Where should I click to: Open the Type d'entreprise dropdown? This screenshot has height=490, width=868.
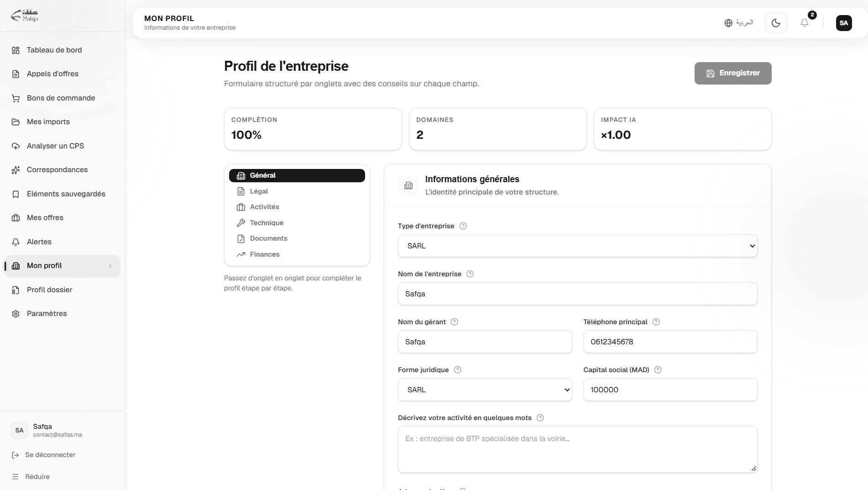tap(577, 246)
